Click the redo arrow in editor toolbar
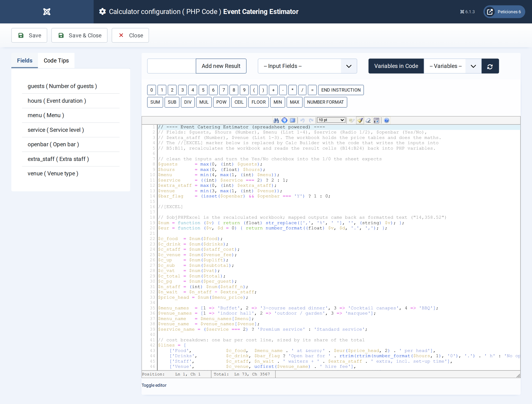532x404 pixels. click(311, 120)
